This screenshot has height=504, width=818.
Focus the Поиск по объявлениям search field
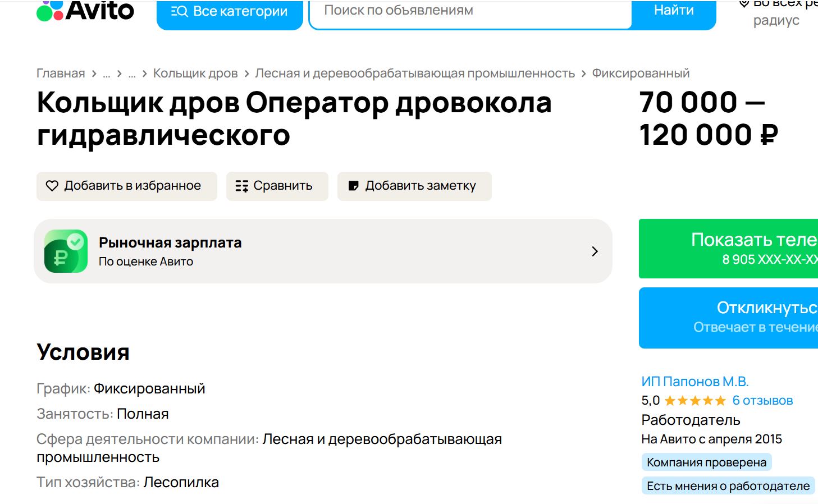(x=470, y=12)
